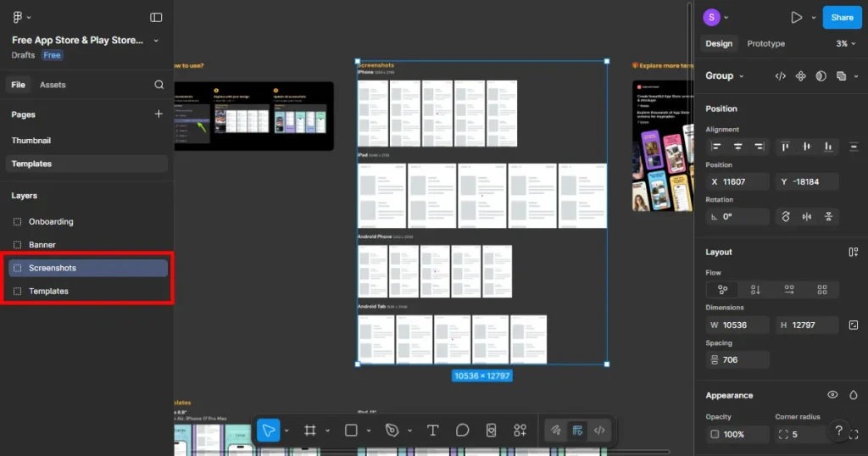Screen dimensions: 868x456
Task: Align selection horizontal centers
Action: click(738, 147)
